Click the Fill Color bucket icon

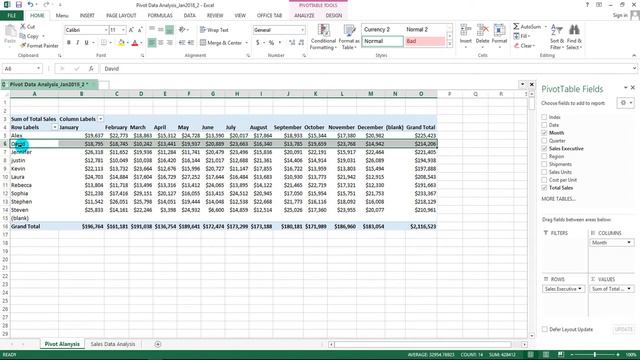pos(121,42)
